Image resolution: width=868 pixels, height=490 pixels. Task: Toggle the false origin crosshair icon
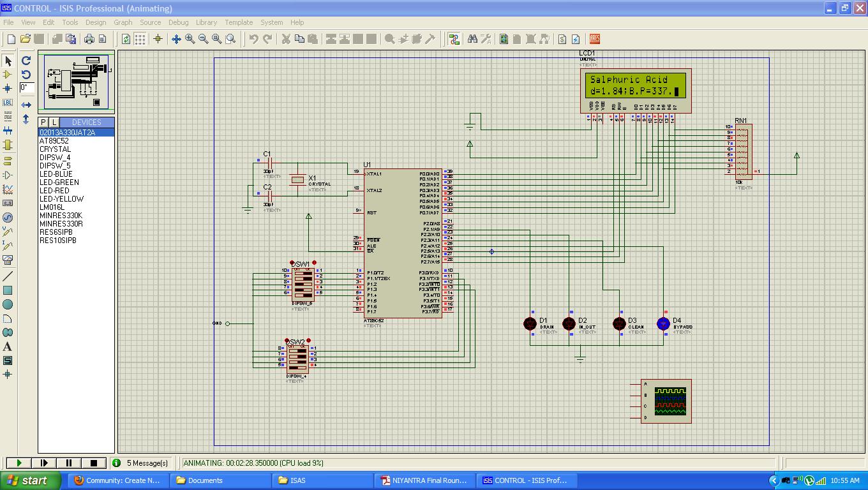158,39
